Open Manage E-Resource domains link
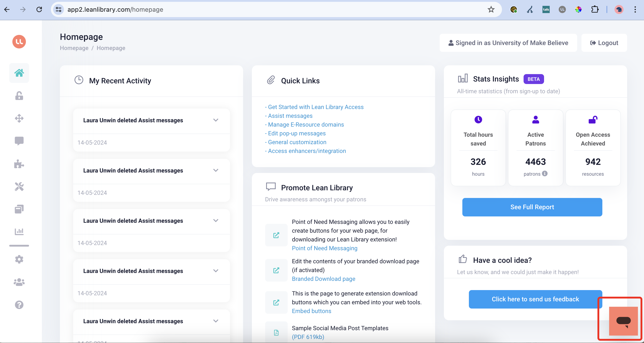Image resolution: width=644 pixels, height=343 pixels. point(306,125)
